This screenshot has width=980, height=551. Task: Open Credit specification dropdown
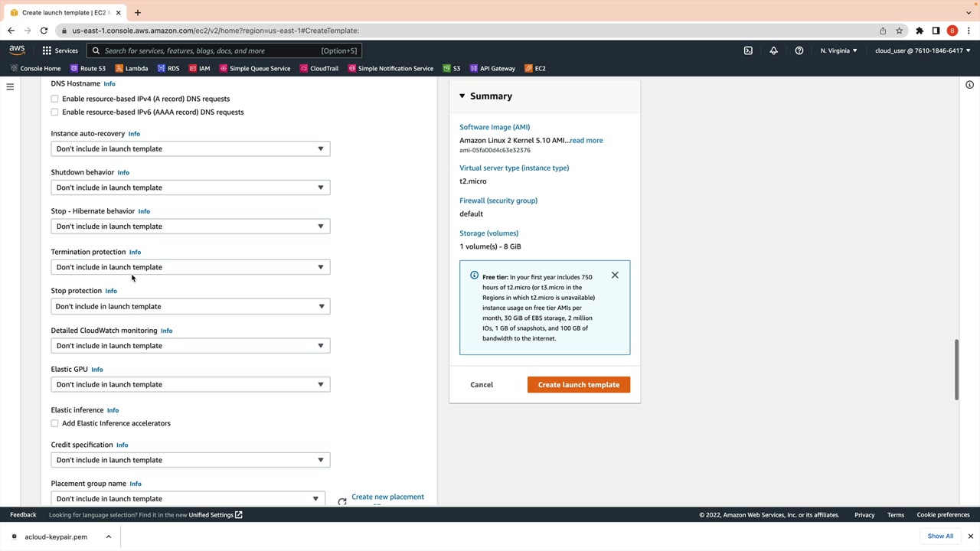(x=191, y=460)
